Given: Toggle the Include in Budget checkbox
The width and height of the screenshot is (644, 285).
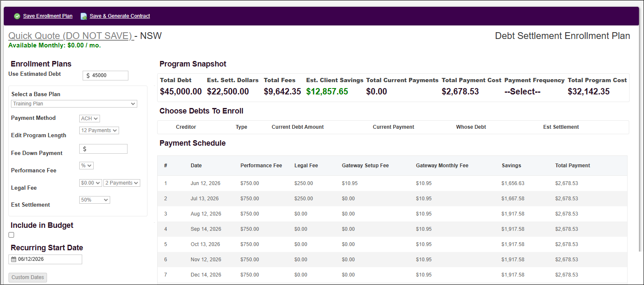Looking at the screenshot, I should (11, 235).
